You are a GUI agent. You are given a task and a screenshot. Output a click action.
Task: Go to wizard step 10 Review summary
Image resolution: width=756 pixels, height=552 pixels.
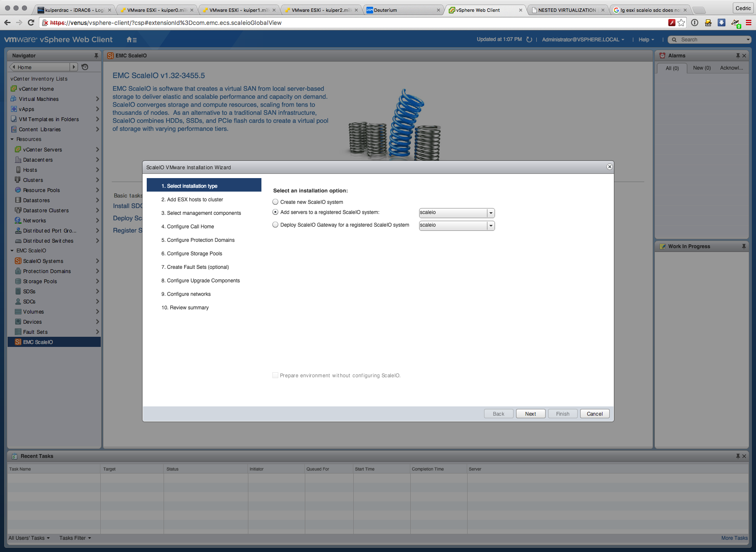(x=185, y=308)
